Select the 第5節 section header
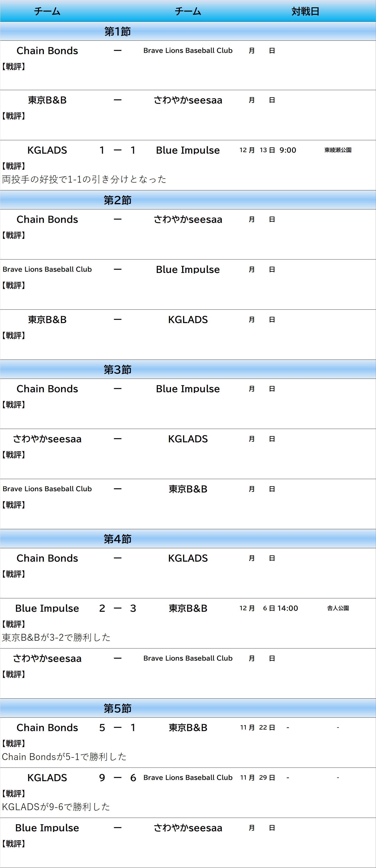Screen dimensions: 376x868 click(x=117, y=708)
